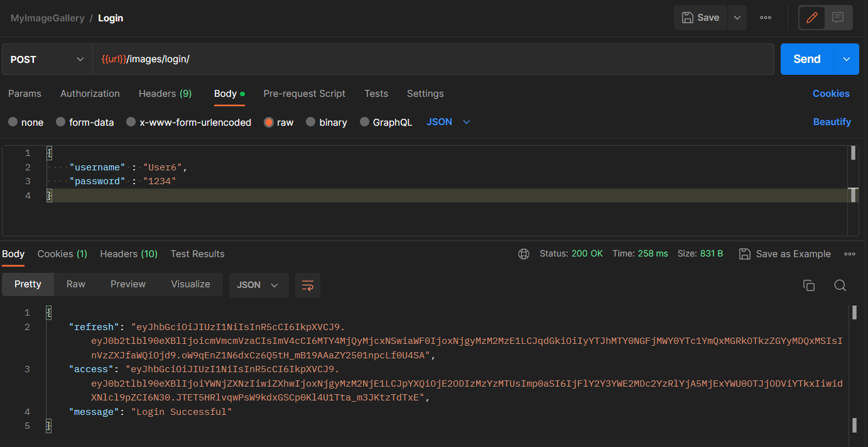This screenshot has width=868, height=447.
Task: Click the blue Send button
Action: pos(807,59)
